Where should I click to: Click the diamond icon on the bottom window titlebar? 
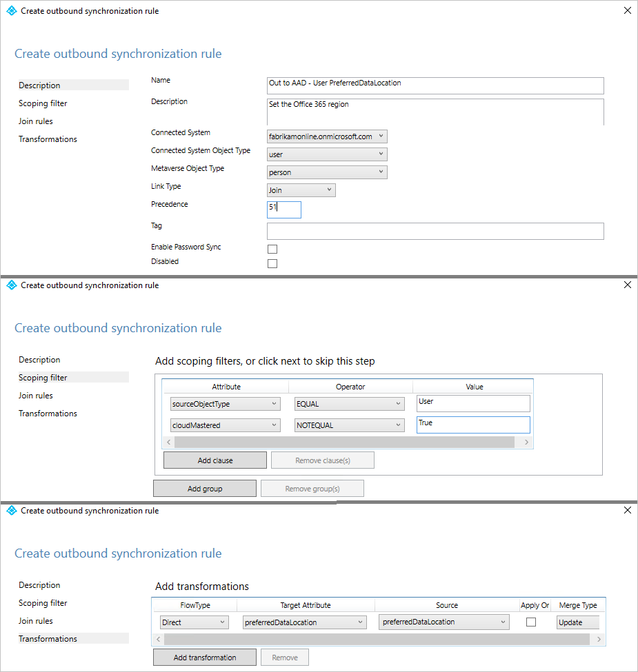pos(11,510)
